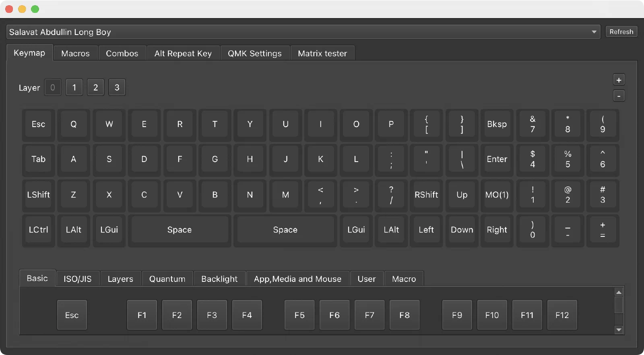This screenshot has width=644, height=355.
Task: Open the Layers keycode tab
Action: click(x=120, y=279)
